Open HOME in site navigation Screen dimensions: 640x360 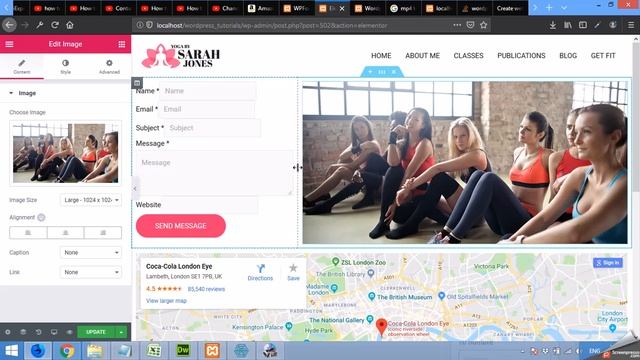click(381, 56)
